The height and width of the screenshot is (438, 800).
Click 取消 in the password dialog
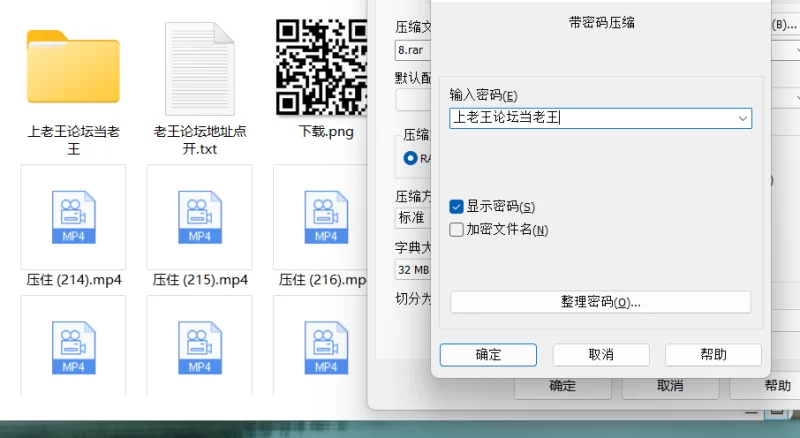coord(601,355)
